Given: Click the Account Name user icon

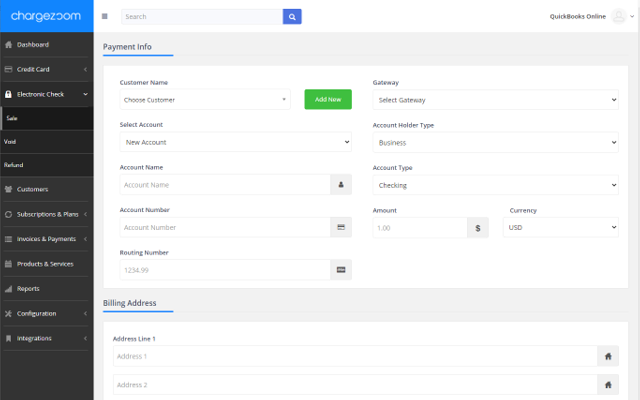Looking at the screenshot, I should click(341, 185).
